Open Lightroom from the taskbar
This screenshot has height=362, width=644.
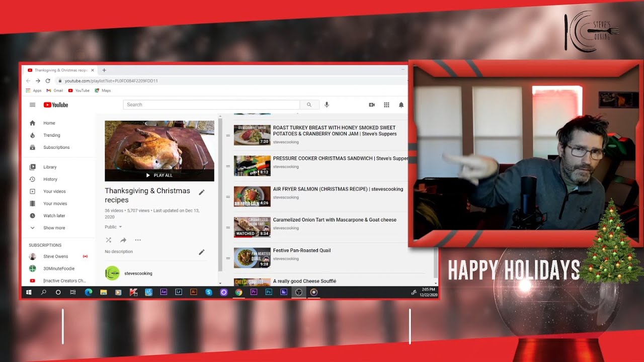pos(179,292)
